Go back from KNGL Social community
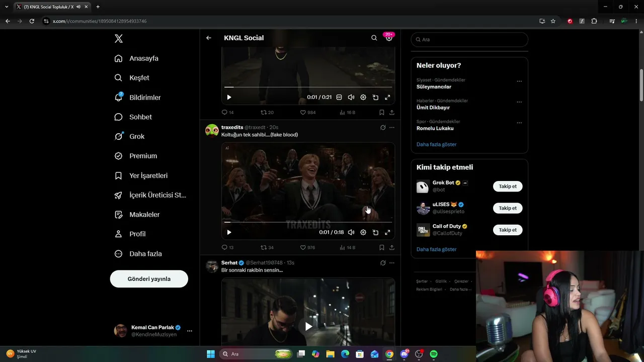Image resolution: width=644 pixels, height=362 pixels. click(x=209, y=38)
